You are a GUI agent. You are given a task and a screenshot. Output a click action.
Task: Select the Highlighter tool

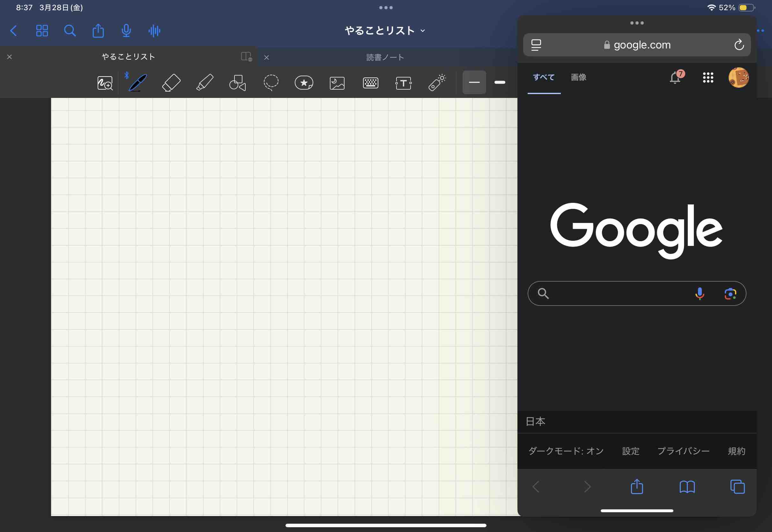click(204, 82)
